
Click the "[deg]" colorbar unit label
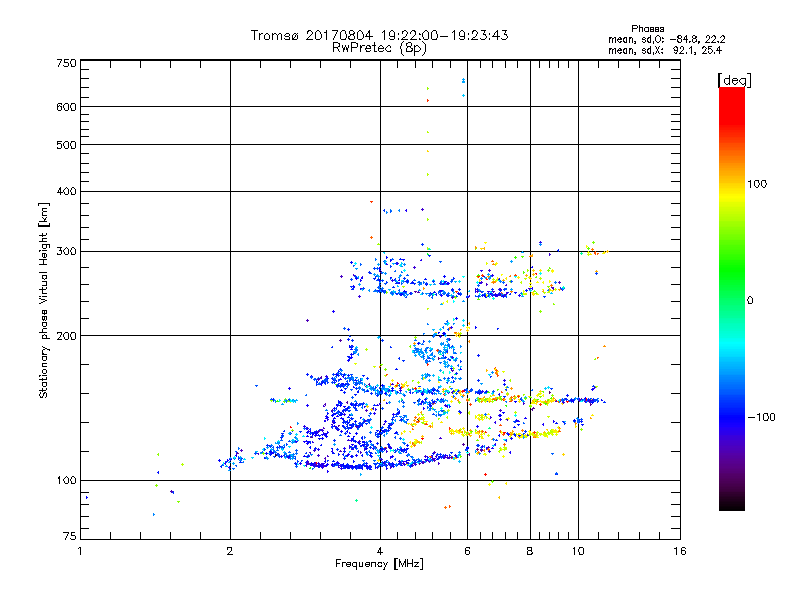734,80
